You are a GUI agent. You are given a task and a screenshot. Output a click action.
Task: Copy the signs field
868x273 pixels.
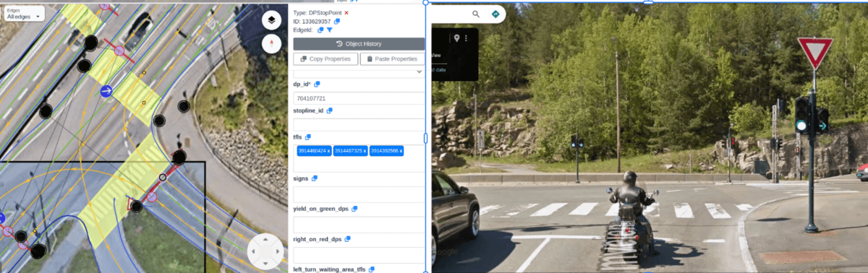pyautogui.click(x=314, y=178)
